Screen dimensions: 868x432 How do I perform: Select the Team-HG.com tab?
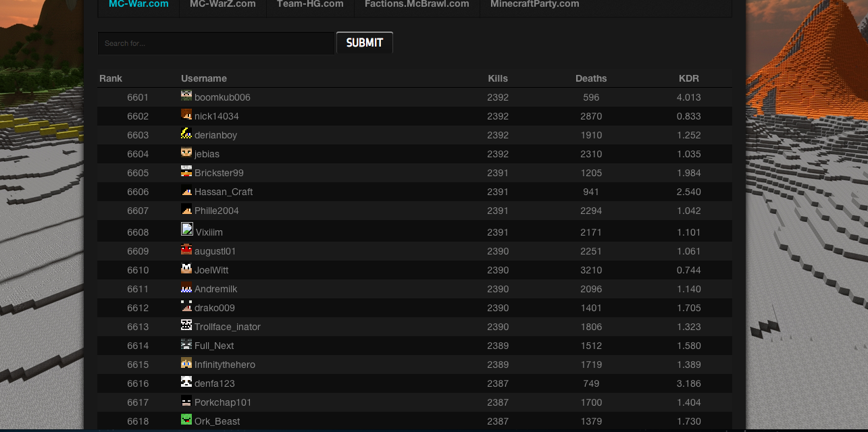tap(310, 5)
